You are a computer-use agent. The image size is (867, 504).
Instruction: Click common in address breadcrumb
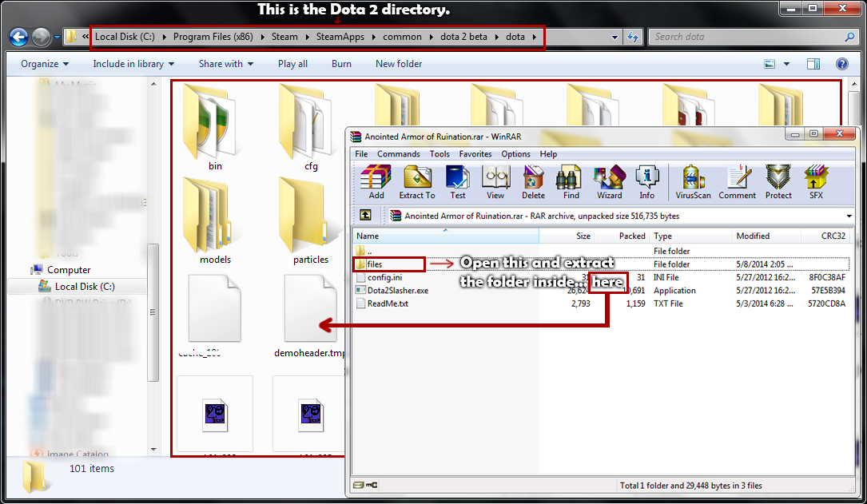click(402, 37)
